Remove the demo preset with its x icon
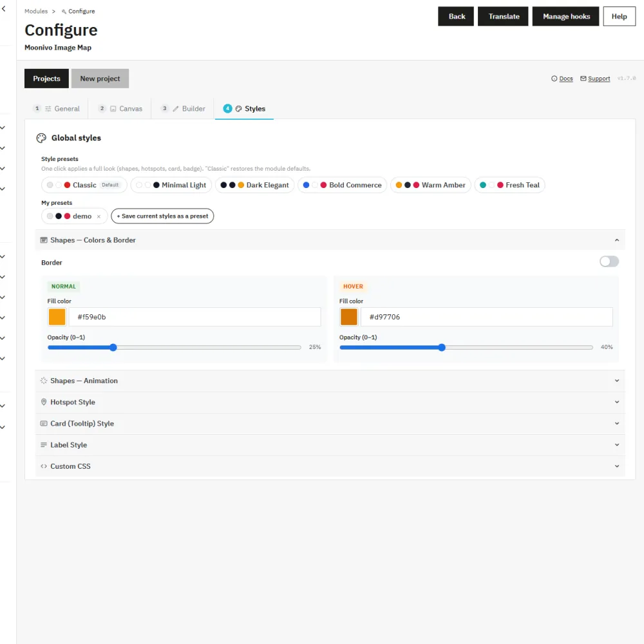The width and height of the screenshot is (644, 644). (99, 216)
